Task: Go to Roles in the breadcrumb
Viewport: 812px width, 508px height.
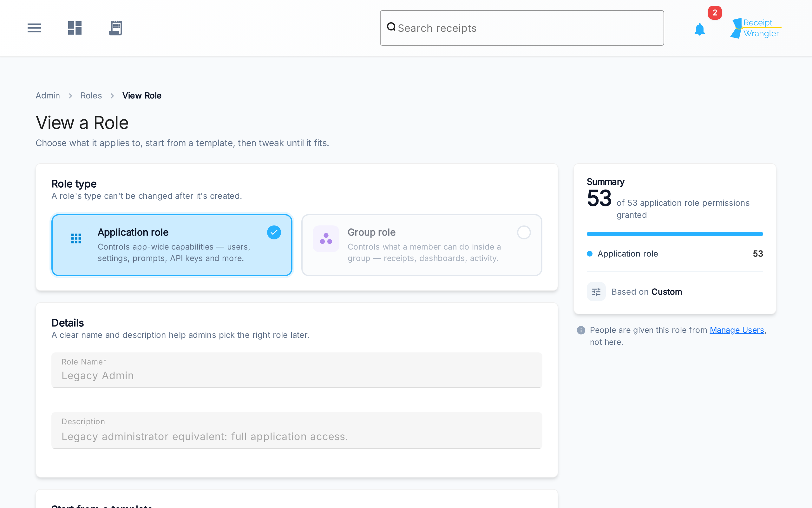Action: [x=91, y=96]
